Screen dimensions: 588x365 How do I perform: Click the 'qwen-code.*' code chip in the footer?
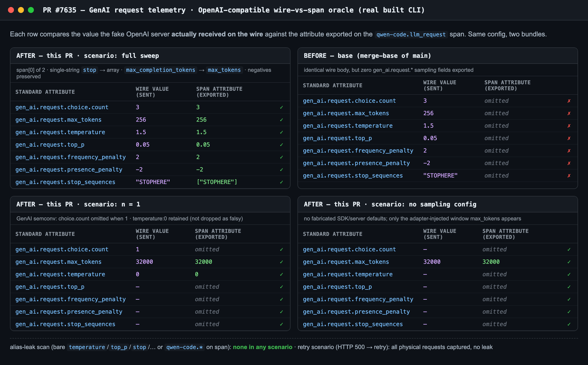[x=184, y=347]
